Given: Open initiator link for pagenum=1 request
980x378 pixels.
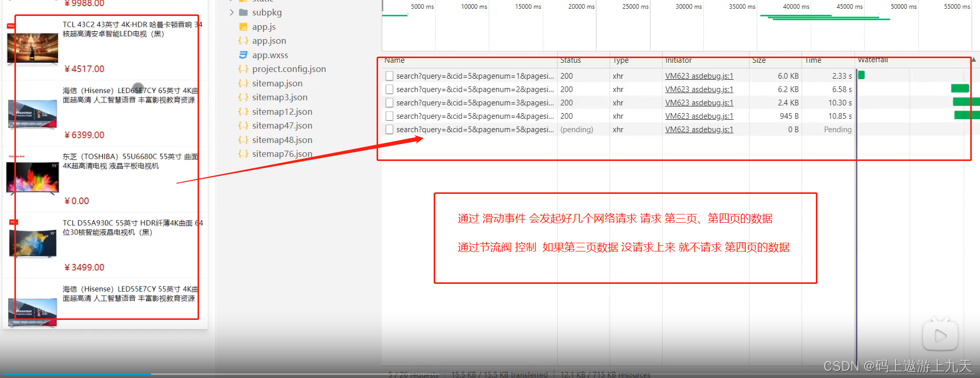Looking at the screenshot, I should [699, 76].
